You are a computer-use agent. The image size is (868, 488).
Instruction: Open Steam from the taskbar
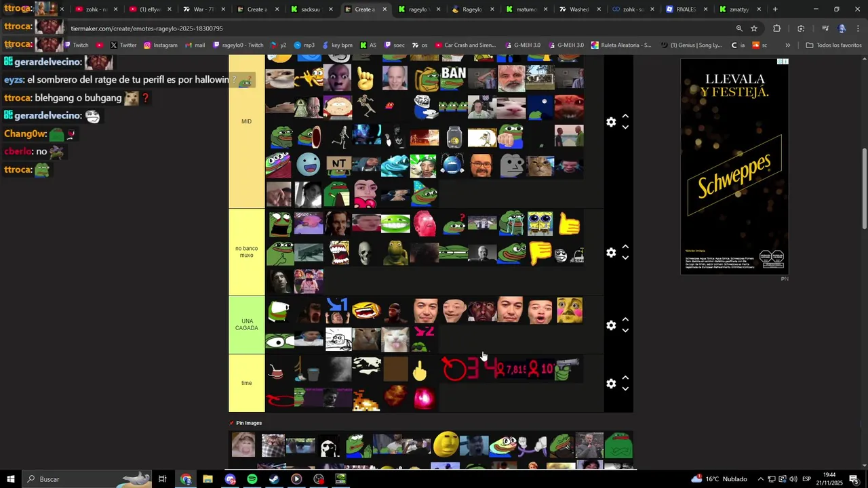click(x=274, y=479)
